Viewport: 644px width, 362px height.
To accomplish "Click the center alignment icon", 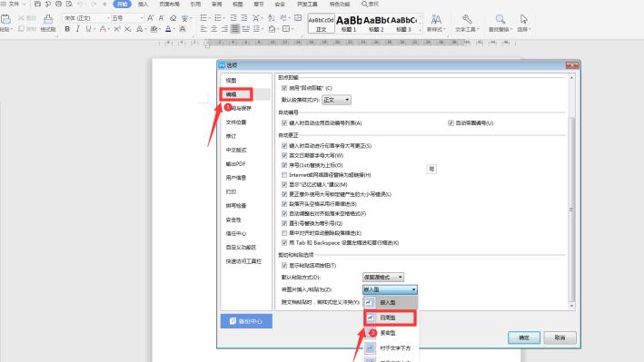I will (x=214, y=29).
